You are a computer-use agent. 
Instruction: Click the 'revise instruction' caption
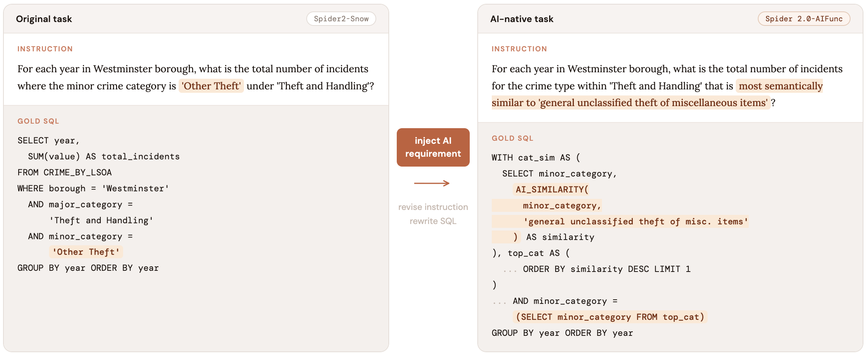pos(433,207)
